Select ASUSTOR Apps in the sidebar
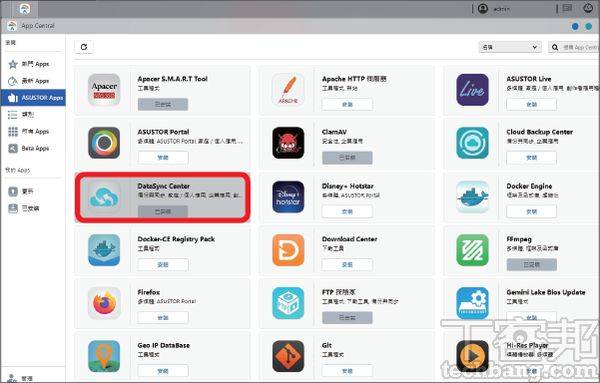This screenshot has width=600, height=383. pos(33,98)
